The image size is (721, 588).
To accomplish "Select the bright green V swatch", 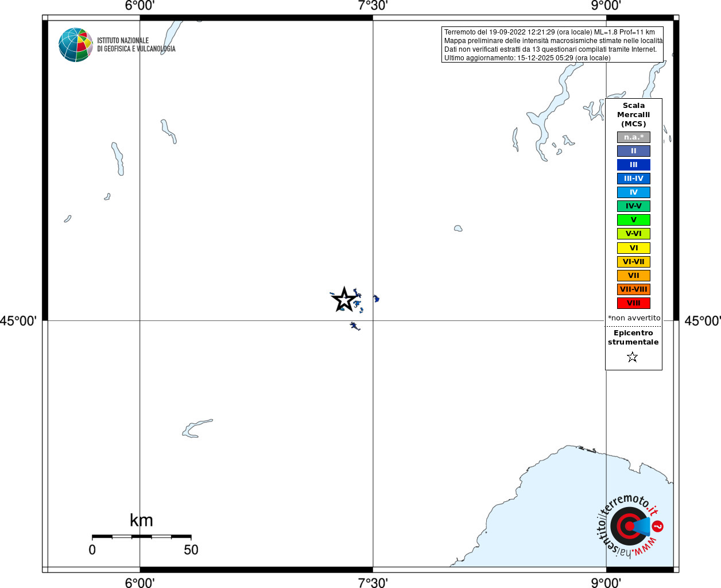I will pyautogui.click(x=634, y=220).
